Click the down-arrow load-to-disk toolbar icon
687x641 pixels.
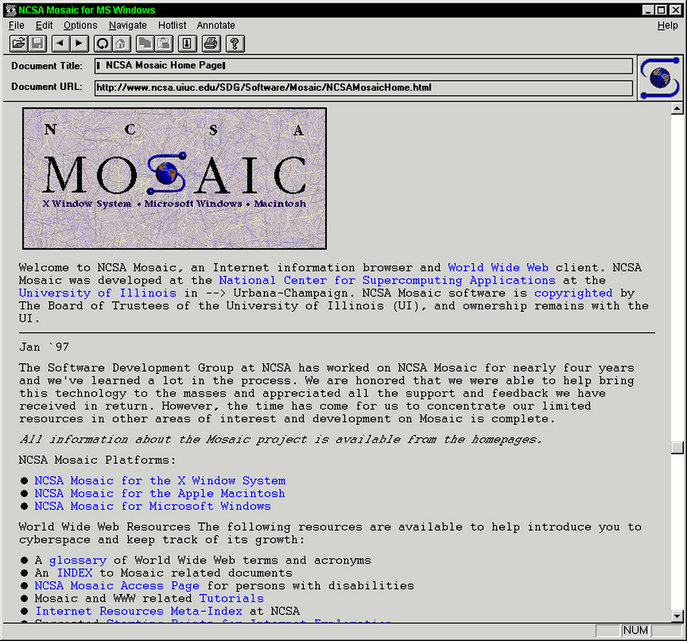tap(187, 43)
